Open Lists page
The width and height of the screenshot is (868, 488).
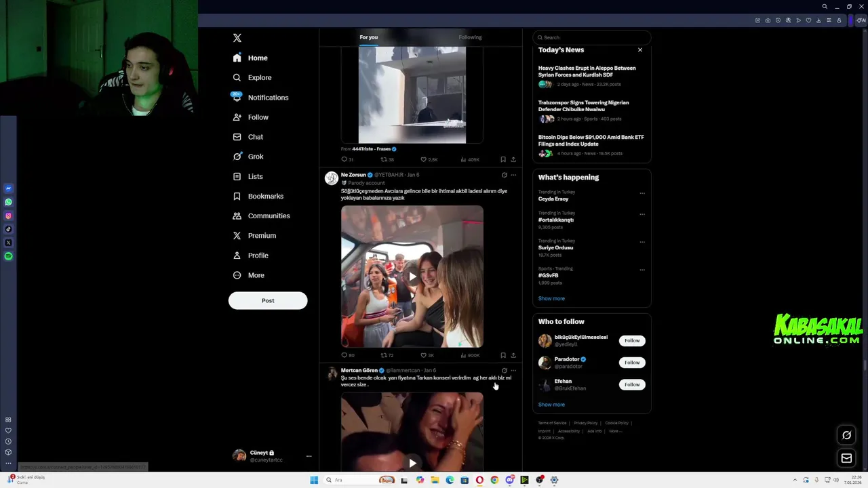[248, 176]
